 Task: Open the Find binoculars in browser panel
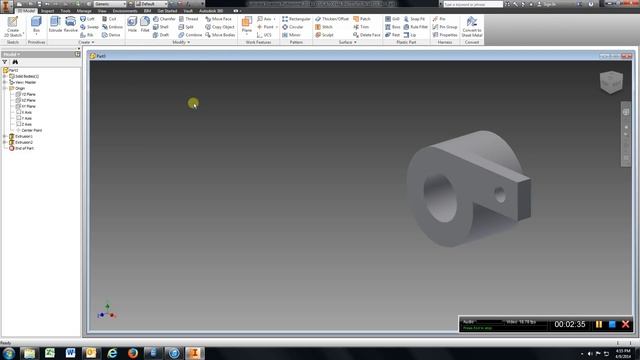pos(15,62)
